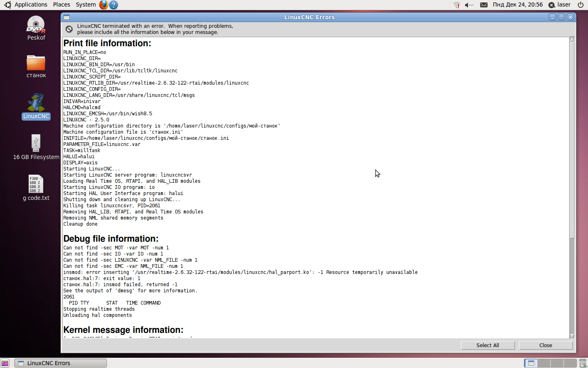Click the Ubuntu logo beside Applications
Screen dimensions: 588x368
(x=7, y=5)
